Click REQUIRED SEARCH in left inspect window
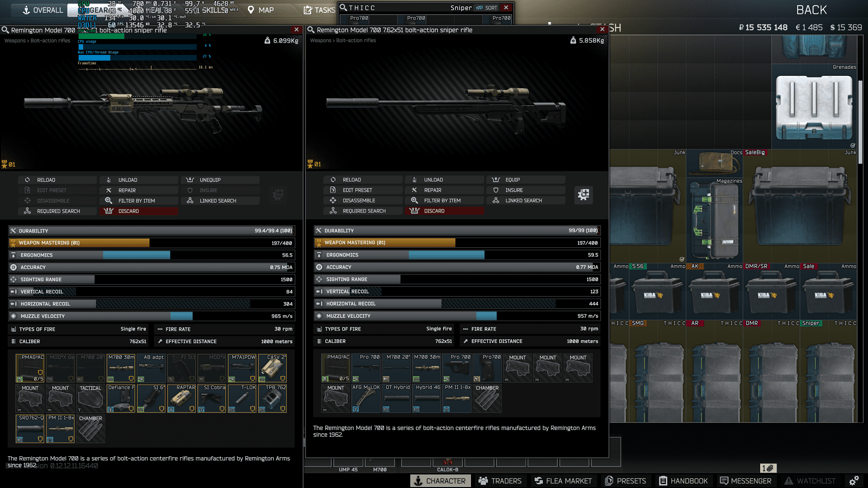 point(58,211)
